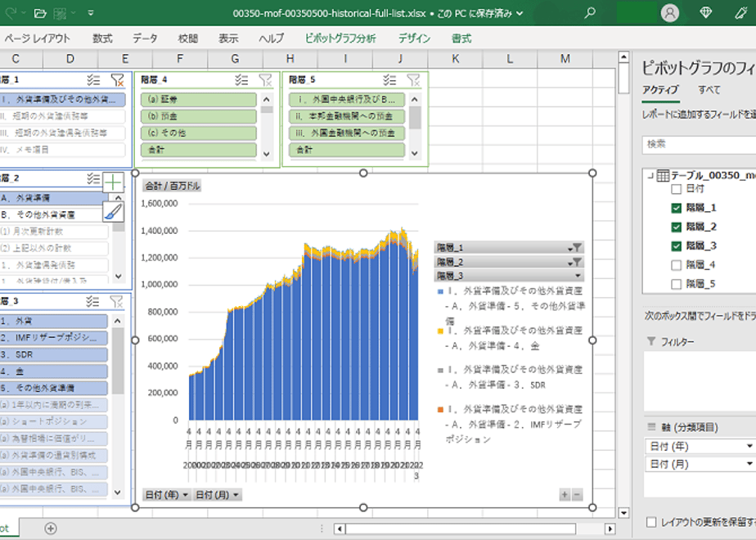Click 合計 / 百万ドル value field button
Viewport: 756px width, 540px height.
click(172, 186)
